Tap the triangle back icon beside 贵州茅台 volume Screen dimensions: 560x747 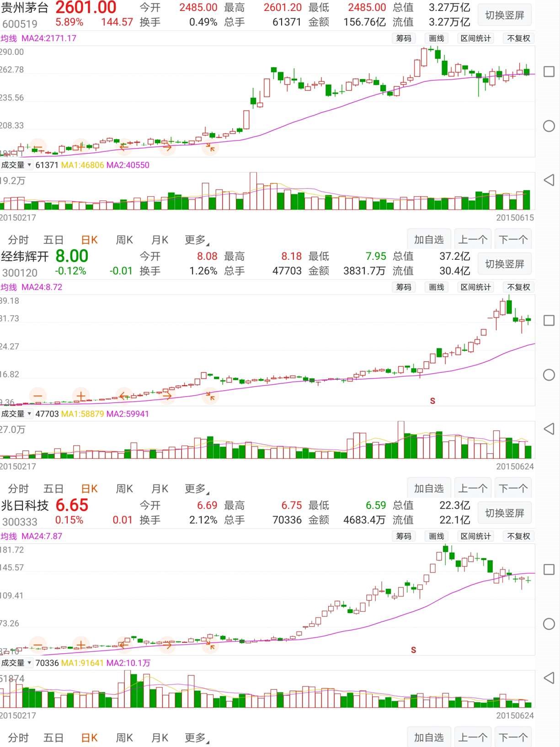549,180
